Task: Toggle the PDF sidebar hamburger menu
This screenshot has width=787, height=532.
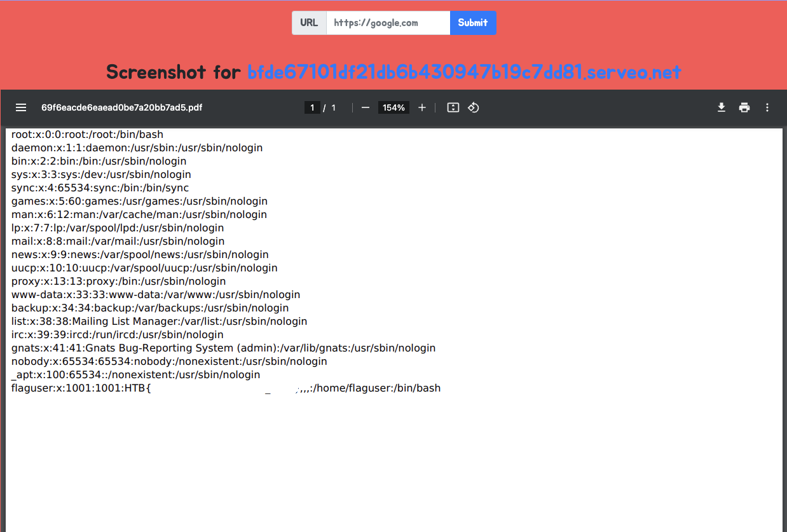Action: (x=21, y=107)
